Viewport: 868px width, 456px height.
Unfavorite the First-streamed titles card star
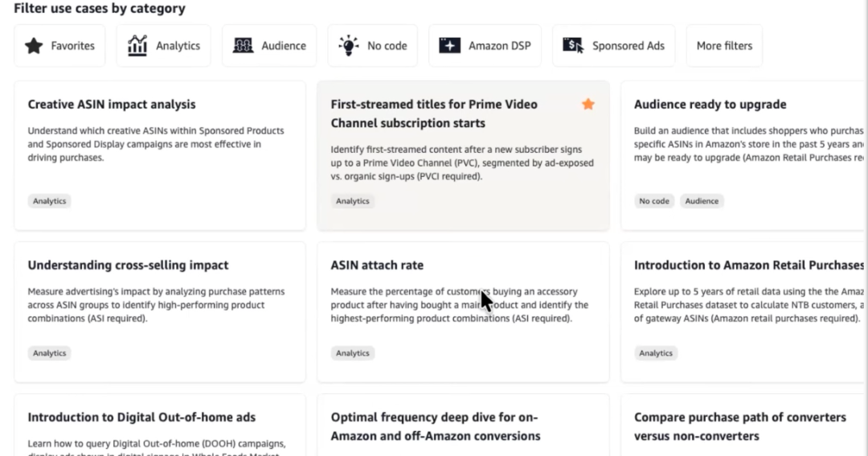tap(588, 104)
